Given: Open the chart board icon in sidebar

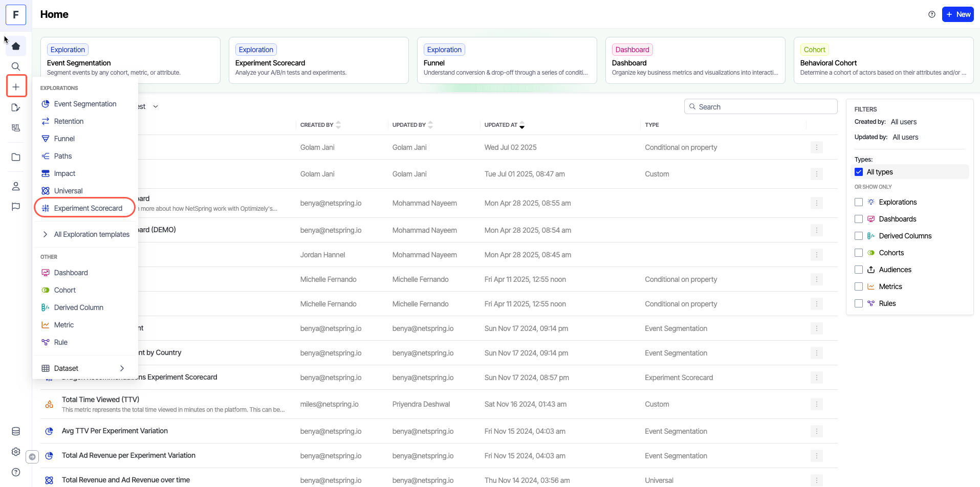Looking at the screenshot, I should click(16, 128).
